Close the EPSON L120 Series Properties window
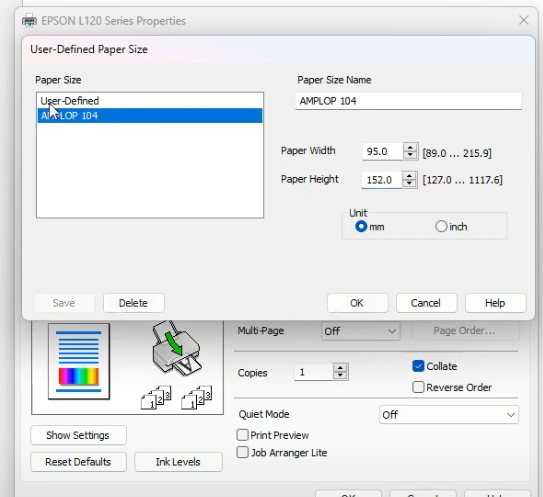The height and width of the screenshot is (497, 543). click(x=524, y=20)
